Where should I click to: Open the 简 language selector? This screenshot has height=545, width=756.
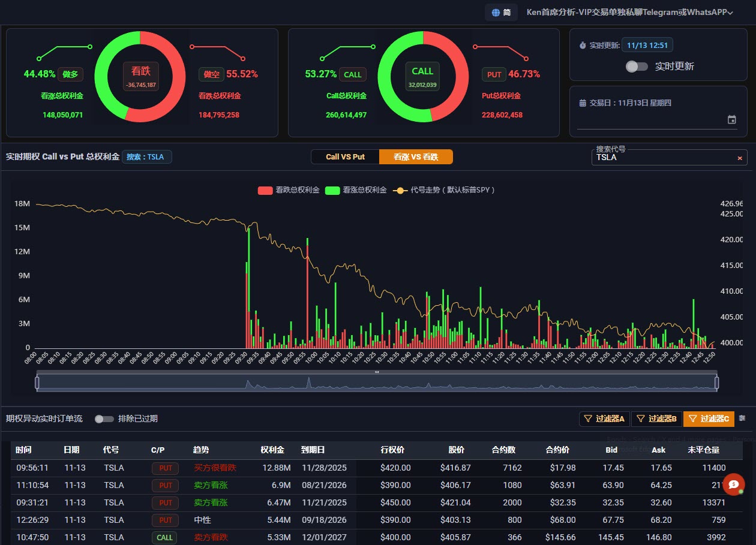pyautogui.click(x=501, y=13)
